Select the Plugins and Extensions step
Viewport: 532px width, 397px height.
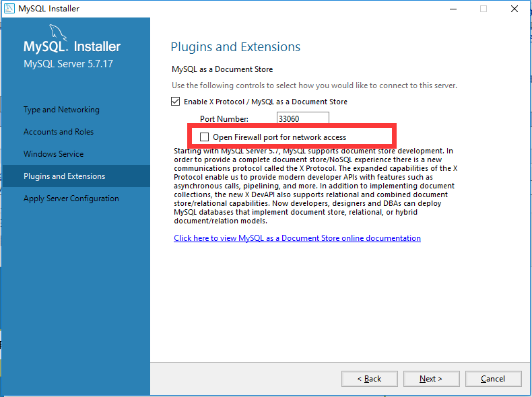pos(65,176)
